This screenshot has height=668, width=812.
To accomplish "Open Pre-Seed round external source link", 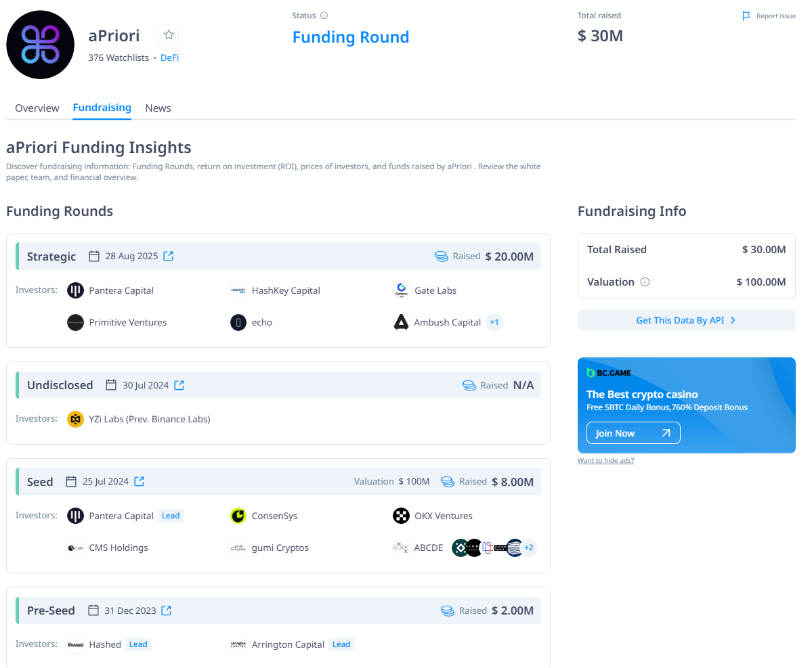I will point(166,610).
